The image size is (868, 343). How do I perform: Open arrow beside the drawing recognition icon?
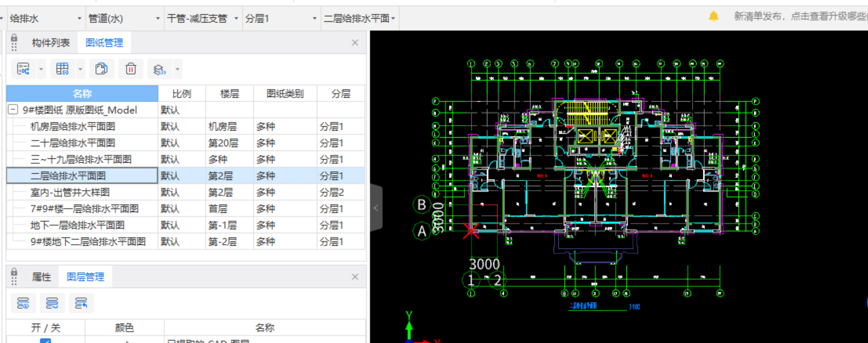[41, 69]
